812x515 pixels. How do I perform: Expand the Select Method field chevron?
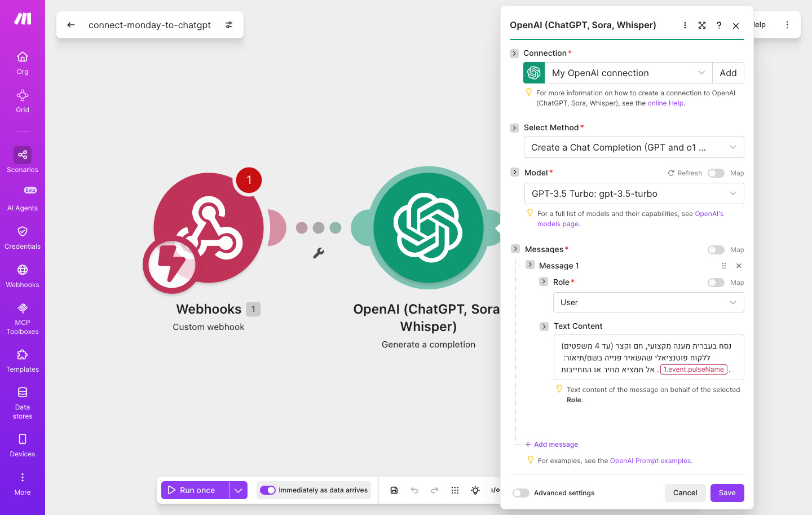point(514,128)
